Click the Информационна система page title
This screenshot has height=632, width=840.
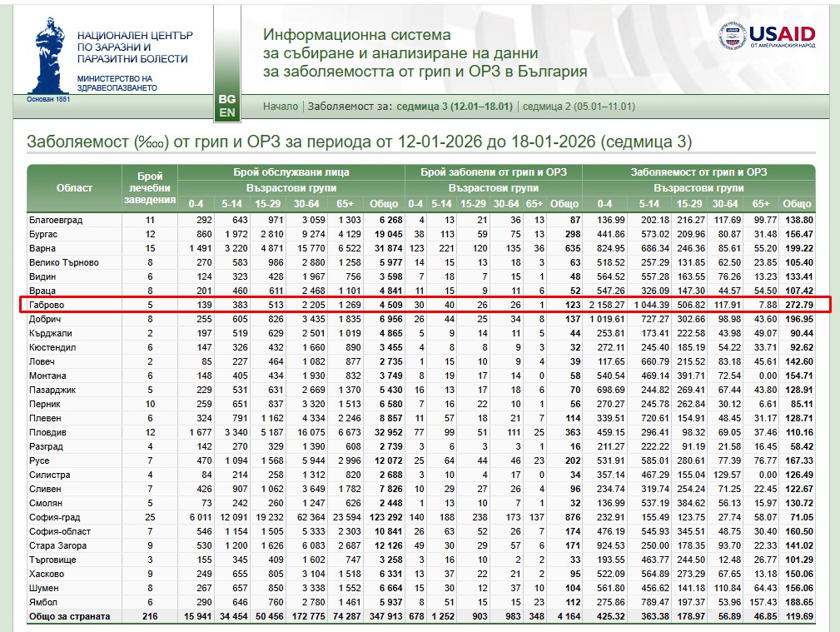(425, 53)
